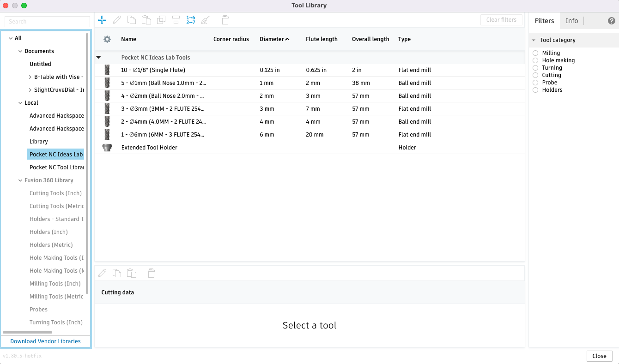Screen dimensions: 619x364
Task: Click the Paste icon in top toolbar
Action: point(146,20)
